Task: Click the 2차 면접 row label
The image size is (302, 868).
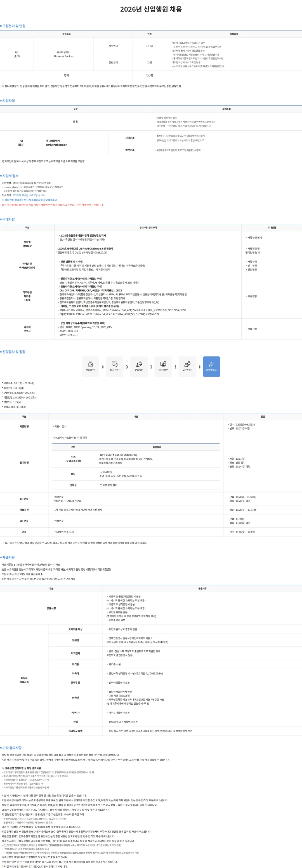Action: pyautogui.click(x=24, y=521)
